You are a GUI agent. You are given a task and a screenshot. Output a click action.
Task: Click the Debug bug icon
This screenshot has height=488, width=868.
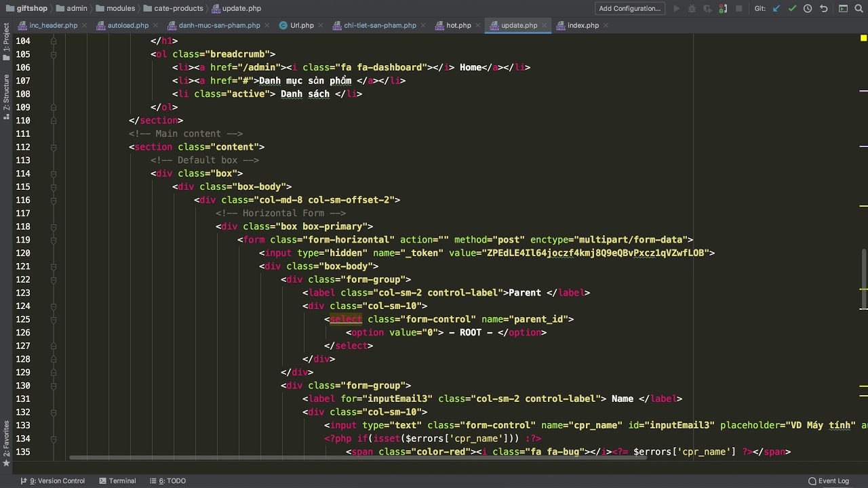[x=692, y=9]
